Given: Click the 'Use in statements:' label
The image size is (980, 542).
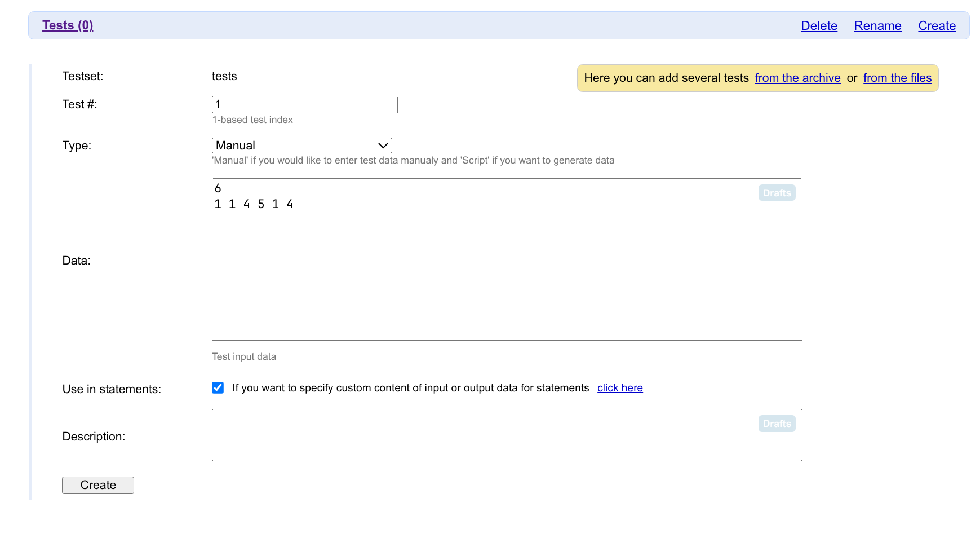Looking at the screenshot, I should pyautogui.click(x=112, y=389).
